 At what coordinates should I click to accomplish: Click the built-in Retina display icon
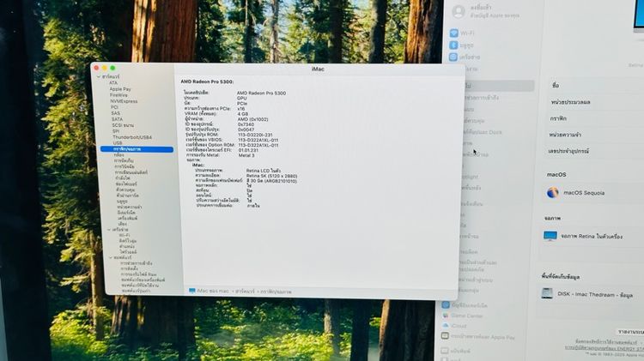(550, 236)
